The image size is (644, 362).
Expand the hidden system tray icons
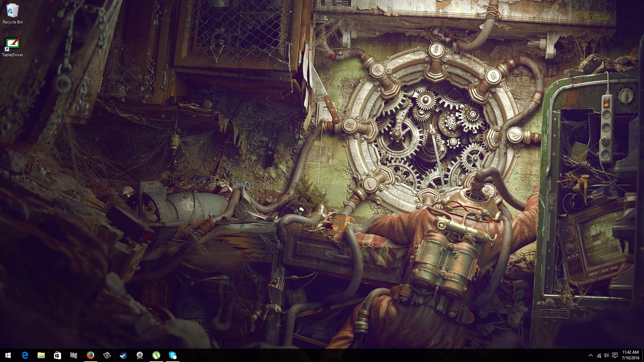pyautogui.click(x=591, y=355)
